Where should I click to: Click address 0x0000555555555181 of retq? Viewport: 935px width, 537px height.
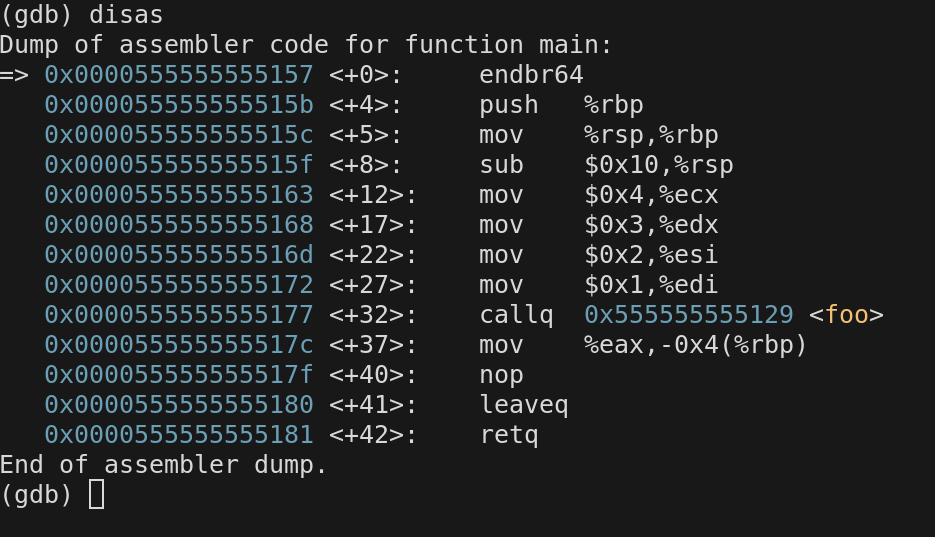(179, 435)
